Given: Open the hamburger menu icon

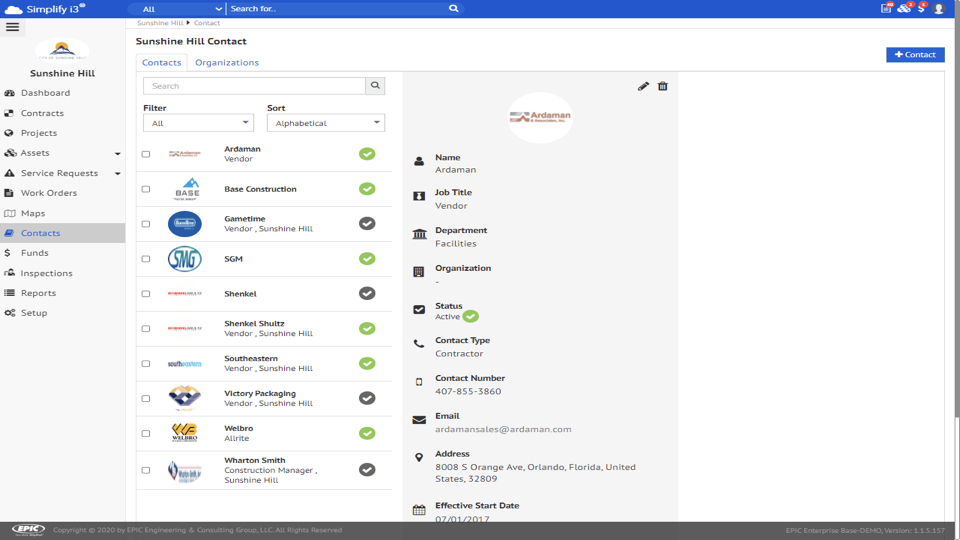Looking at the screenshot, I should tap(13, 27).
